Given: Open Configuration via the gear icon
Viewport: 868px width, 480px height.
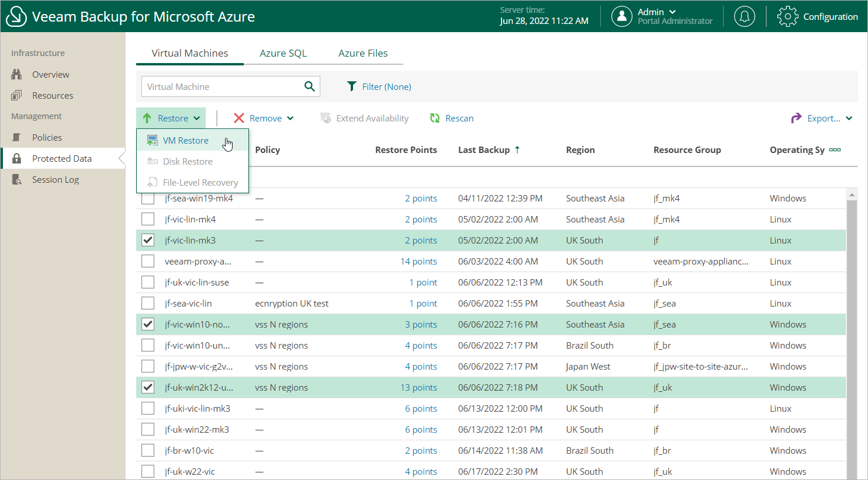Looking at the screenshot, I should point(787,16).
